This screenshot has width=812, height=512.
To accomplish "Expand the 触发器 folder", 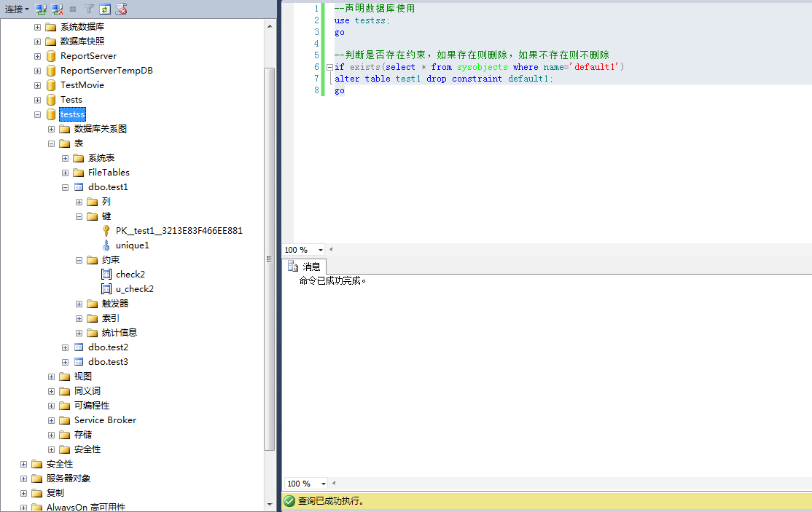I will [79, 304].
